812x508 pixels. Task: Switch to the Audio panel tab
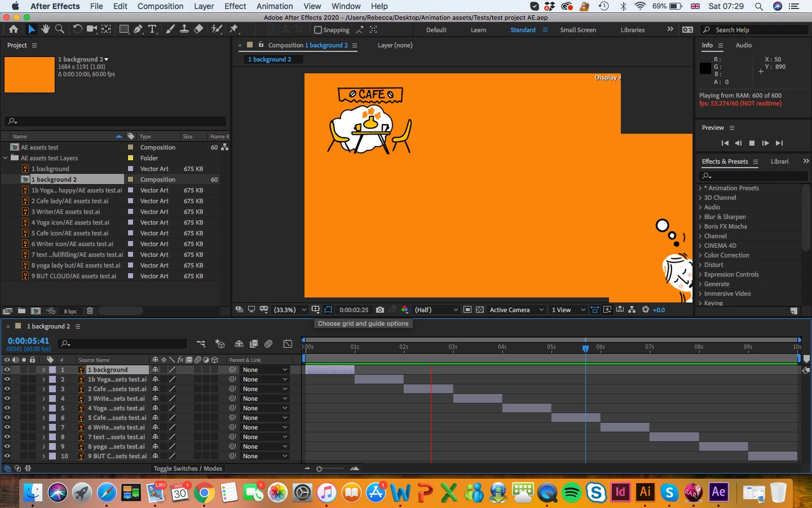point(743,45)
